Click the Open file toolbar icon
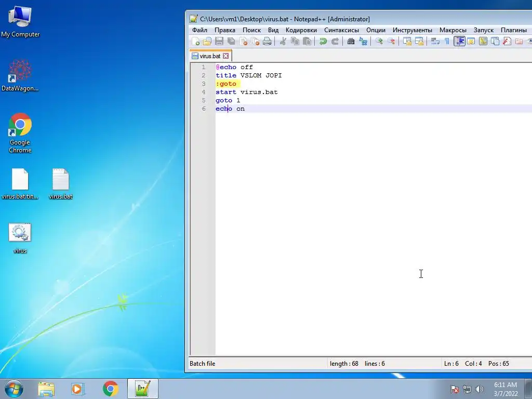The image size is (532, 399). (207, 42)
